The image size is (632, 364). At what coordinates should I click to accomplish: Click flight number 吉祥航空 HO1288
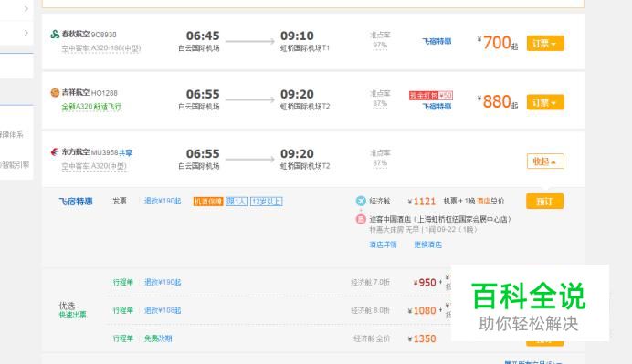90,93
